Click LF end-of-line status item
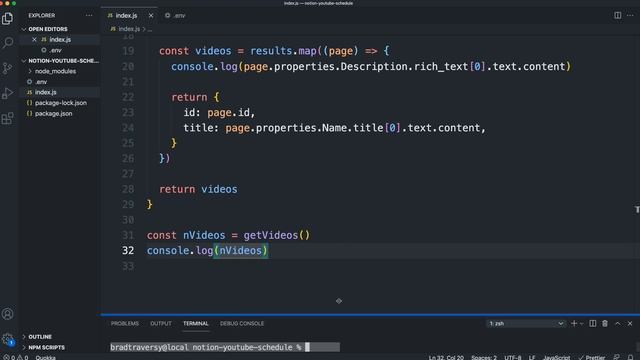Viewport: 640px width, 360px height. click(532, 357)
